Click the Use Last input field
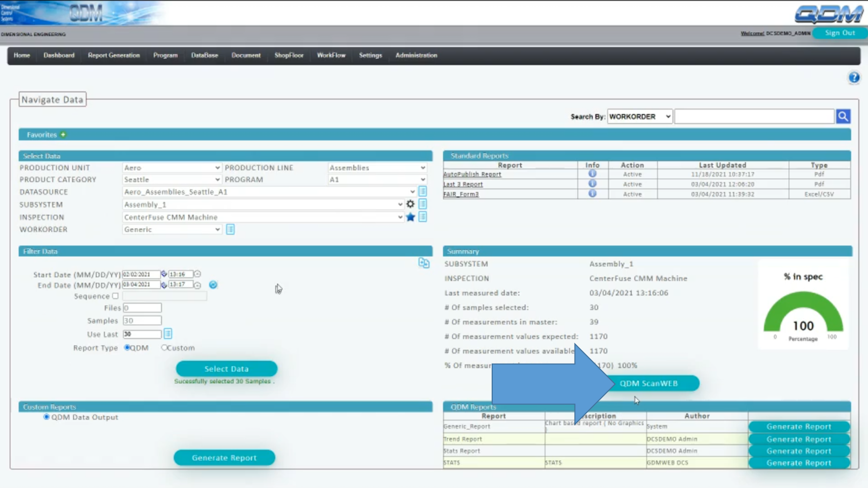The height and width of the screenshot is (488, 868). 142,334
